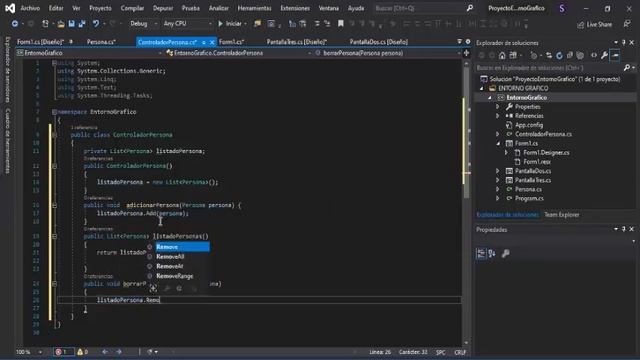Click the New Project toolbar icon
640x360 pixels.
click(x=45, y=24)
